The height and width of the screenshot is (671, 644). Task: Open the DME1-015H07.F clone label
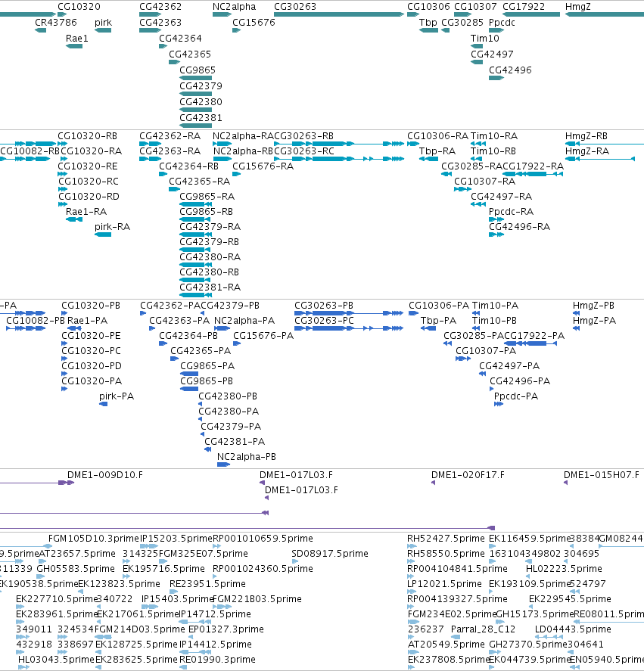601,474
